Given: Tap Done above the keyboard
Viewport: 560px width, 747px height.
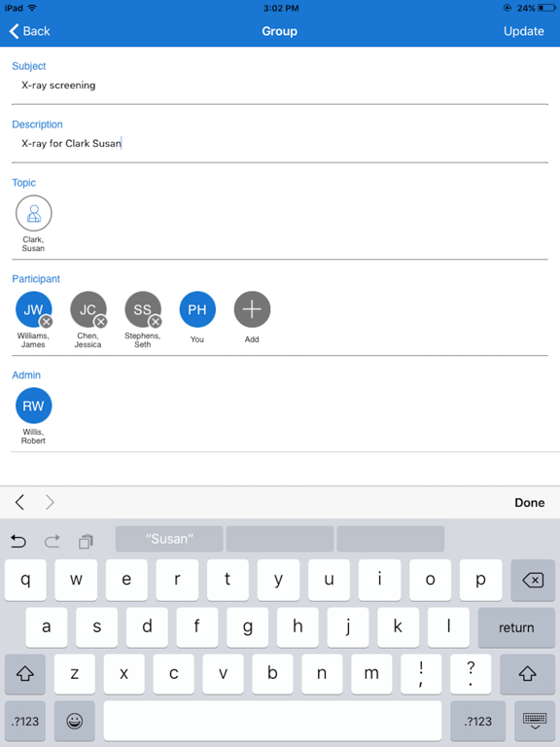Looking at the screenshot, I should point(529,503).
